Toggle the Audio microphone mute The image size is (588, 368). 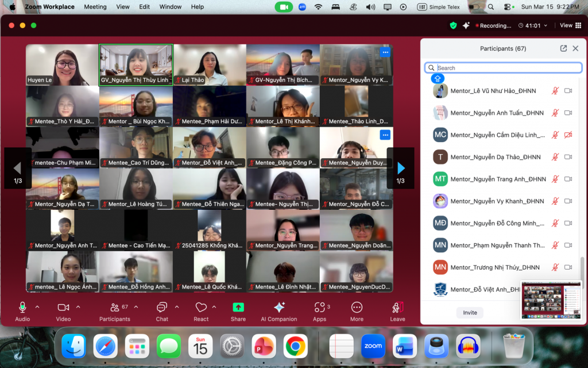pos(22,308)
